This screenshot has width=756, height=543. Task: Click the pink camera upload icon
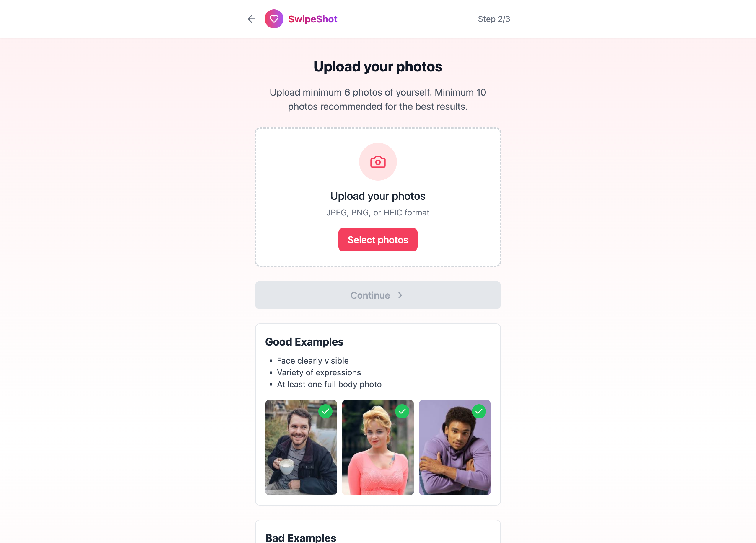(378, 162)
